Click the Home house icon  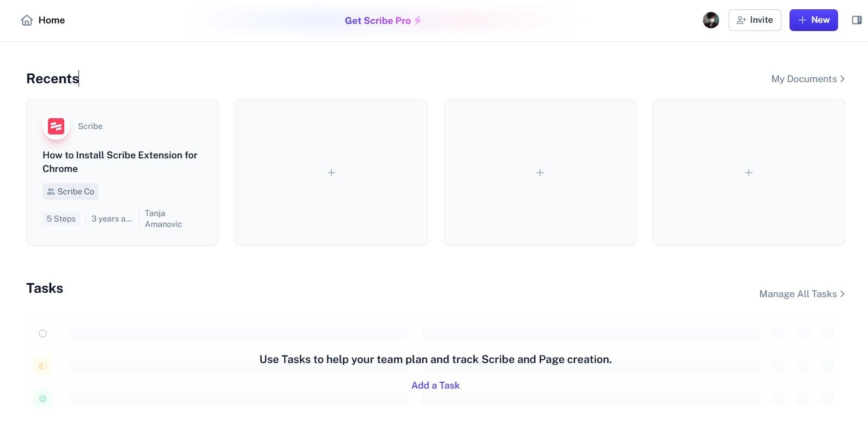27,20
